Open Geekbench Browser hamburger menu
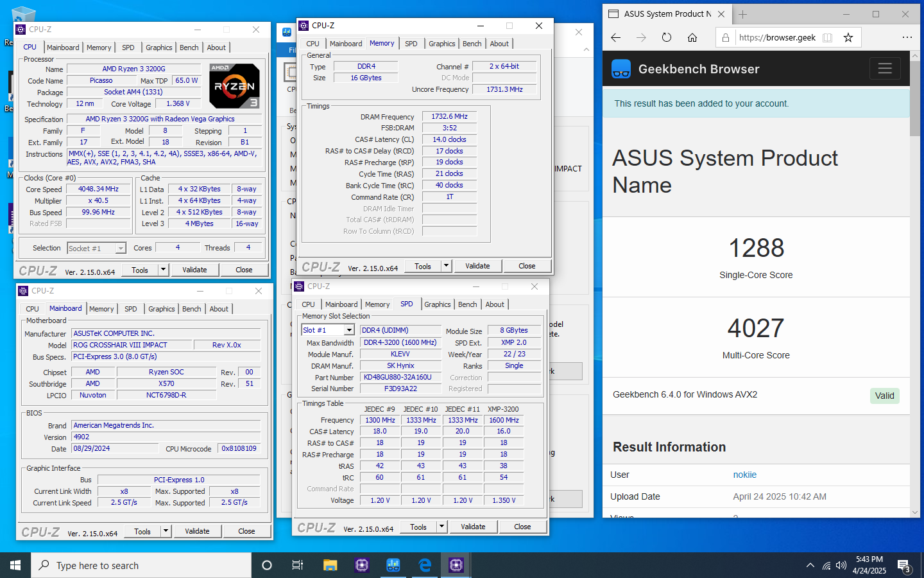Viewport: 924px width, 578px height. pos(885,68)
